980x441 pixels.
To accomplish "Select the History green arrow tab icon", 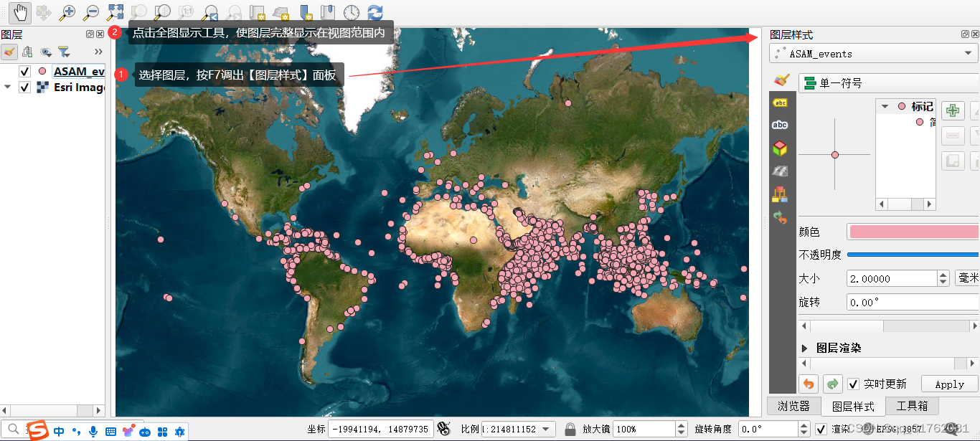I will coord(780,217).
